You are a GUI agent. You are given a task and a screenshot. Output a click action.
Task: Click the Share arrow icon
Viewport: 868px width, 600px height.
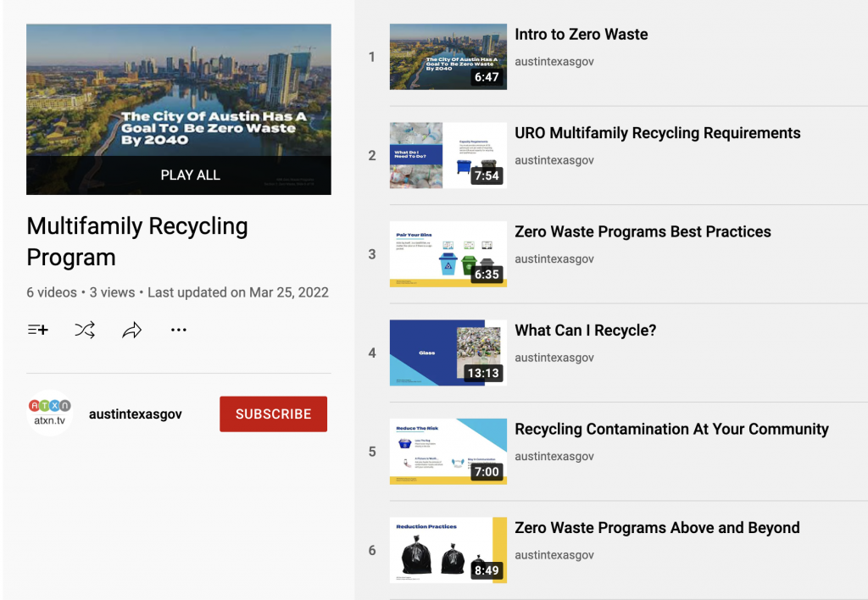point(131,330)
